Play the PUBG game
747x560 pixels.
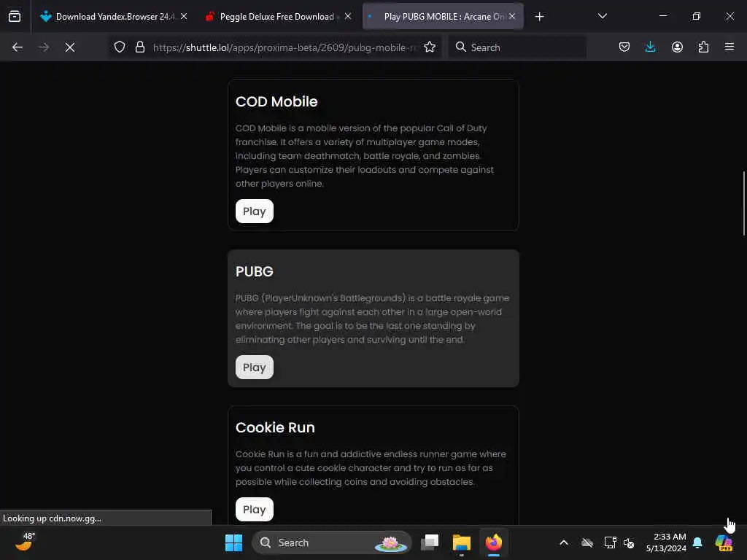pos(255,367)
